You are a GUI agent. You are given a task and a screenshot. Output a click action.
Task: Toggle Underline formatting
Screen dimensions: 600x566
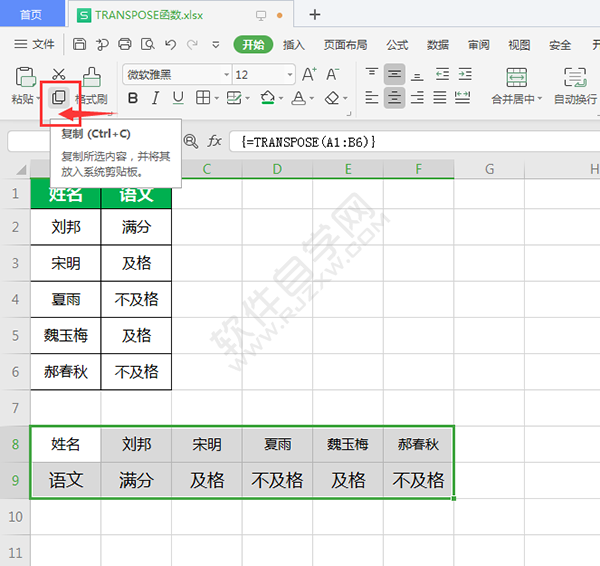coord(178,98)
